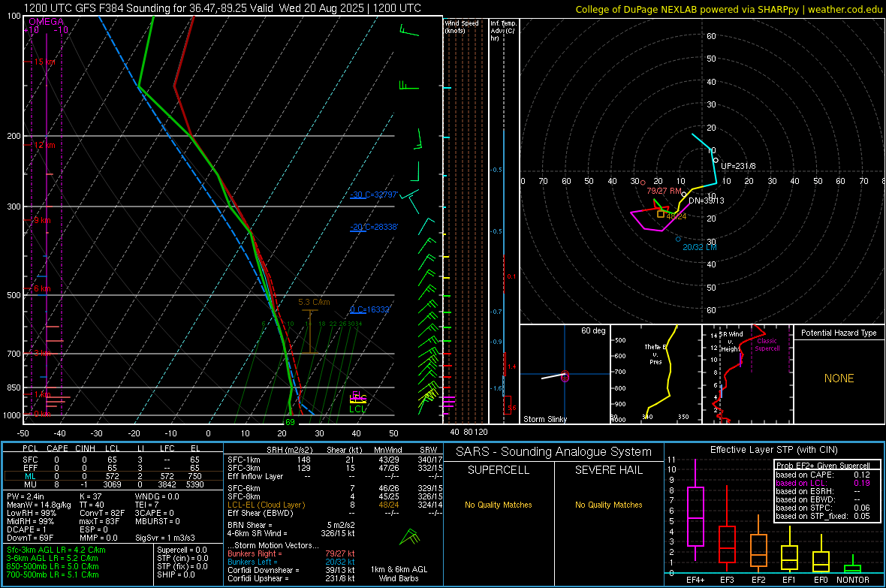Click the green 69 surface dewpoint value
Image resolution: width=886 pixels, height=588 pixels.
coord(290,422)
